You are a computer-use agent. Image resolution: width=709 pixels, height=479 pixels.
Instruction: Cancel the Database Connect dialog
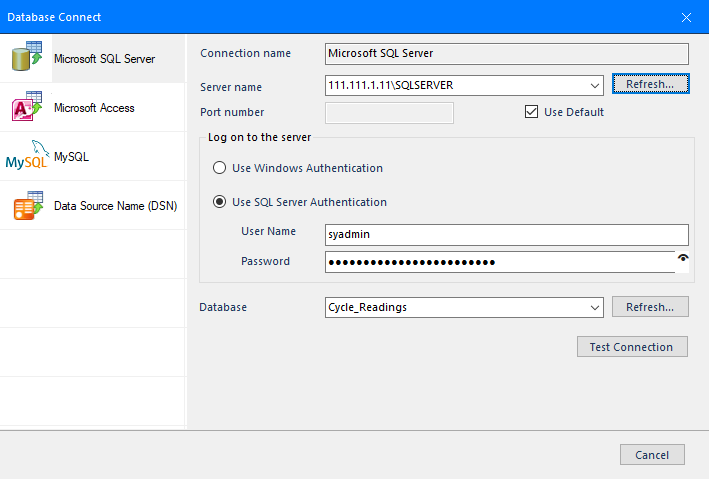[x=652, y=455]
